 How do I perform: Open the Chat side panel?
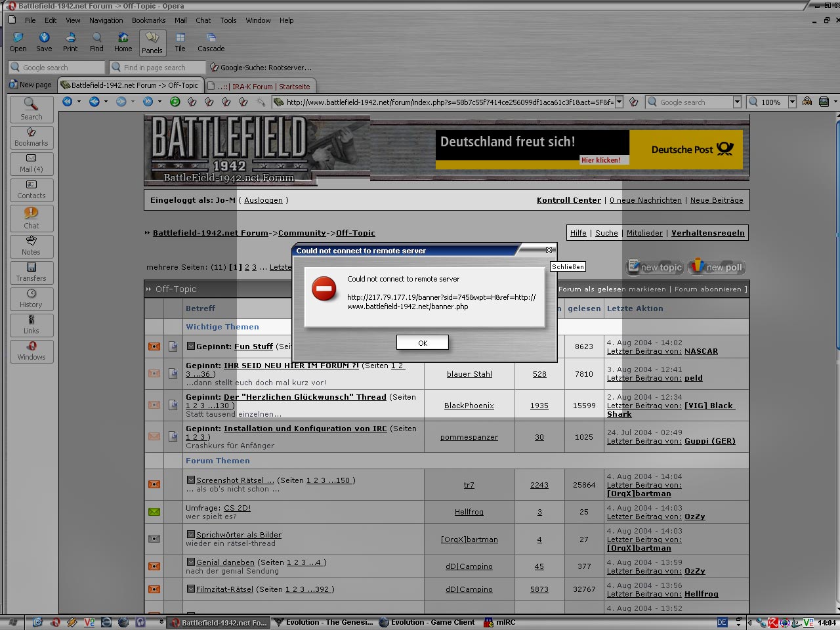31,218
